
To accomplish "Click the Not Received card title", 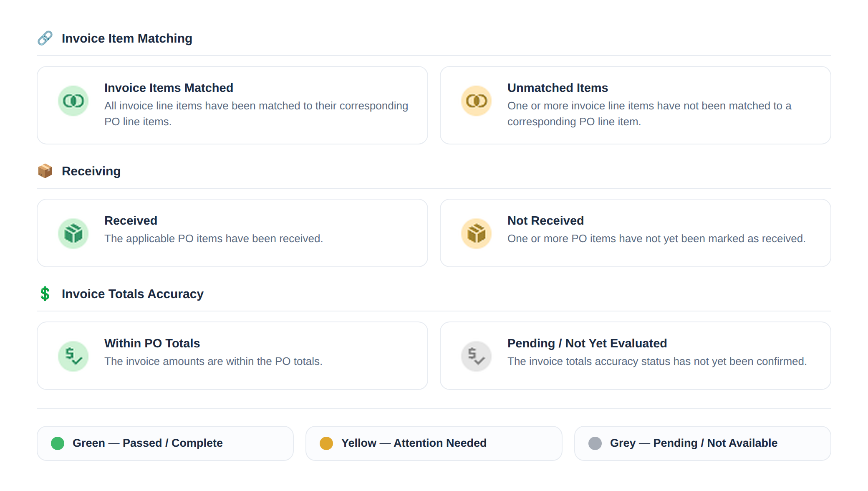I will [545, 220].
